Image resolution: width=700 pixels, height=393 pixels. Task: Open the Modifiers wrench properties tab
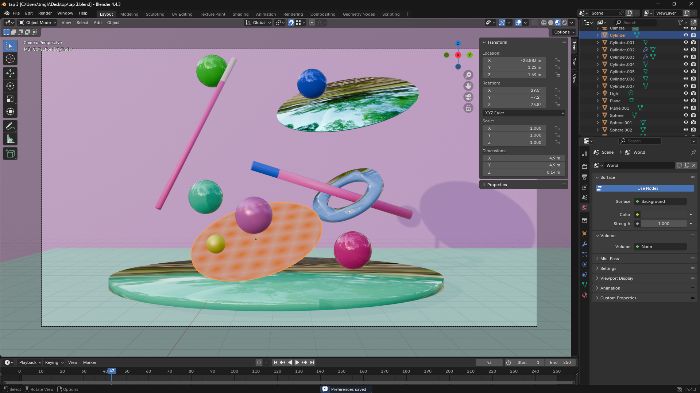tap(584, 244)
